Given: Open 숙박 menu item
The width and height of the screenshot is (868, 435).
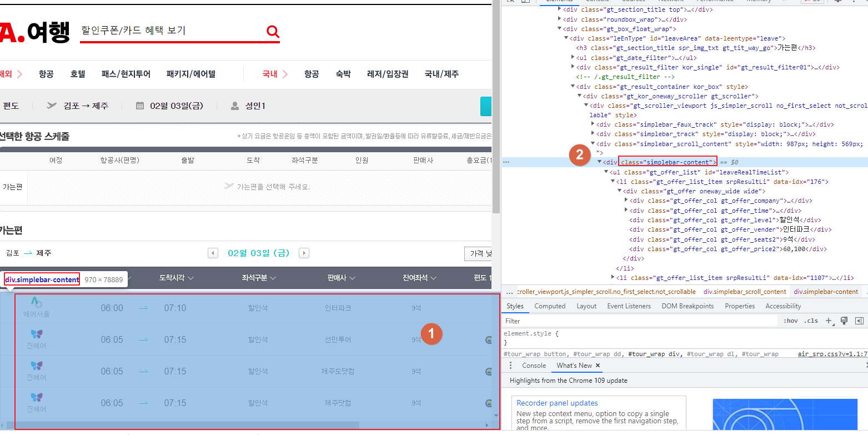Looking at the screenshot, I should tap(343, 74).
